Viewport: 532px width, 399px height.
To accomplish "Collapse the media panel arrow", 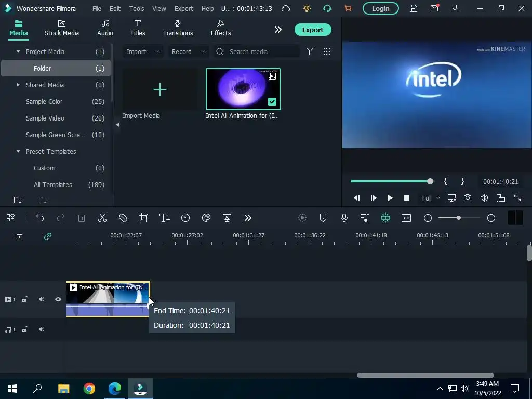I will coord(117,125).
